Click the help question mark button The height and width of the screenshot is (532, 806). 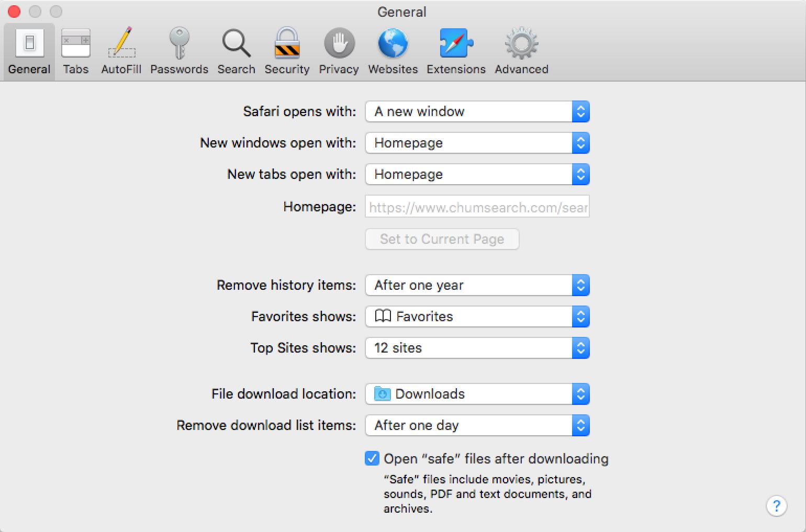point(776,506)
